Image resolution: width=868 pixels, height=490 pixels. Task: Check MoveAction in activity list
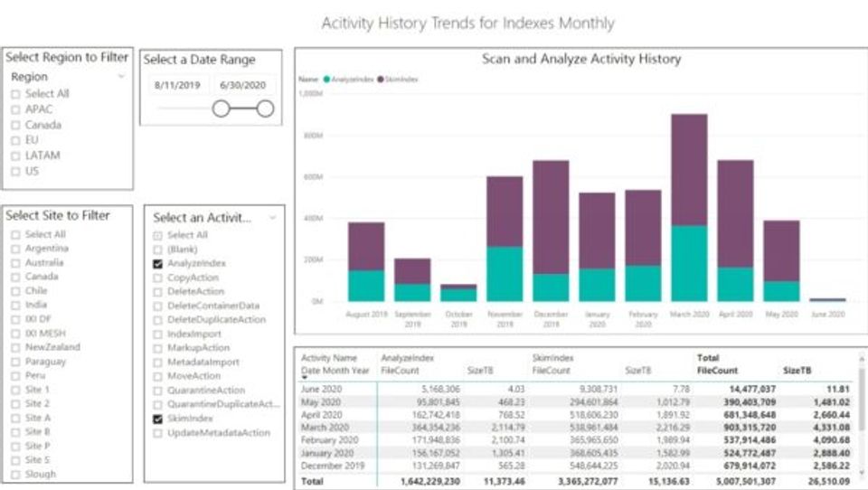pyautogui.click(x=157, y=376)
